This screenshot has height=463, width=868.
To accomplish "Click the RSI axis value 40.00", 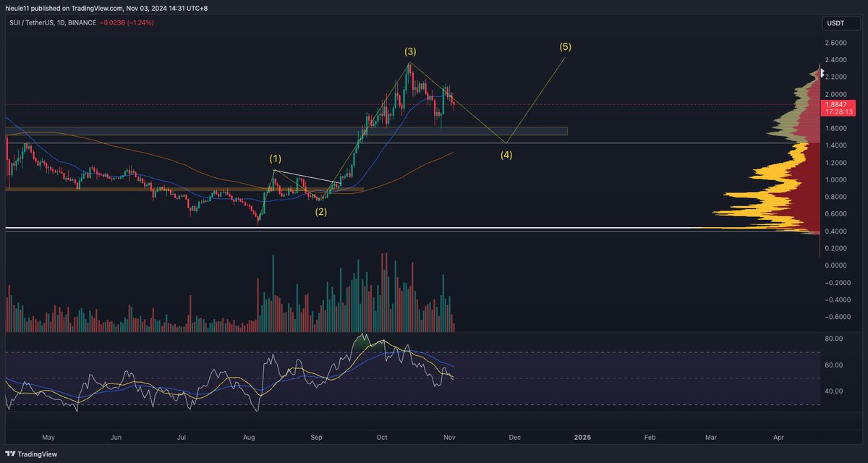I will coord(834,391).
